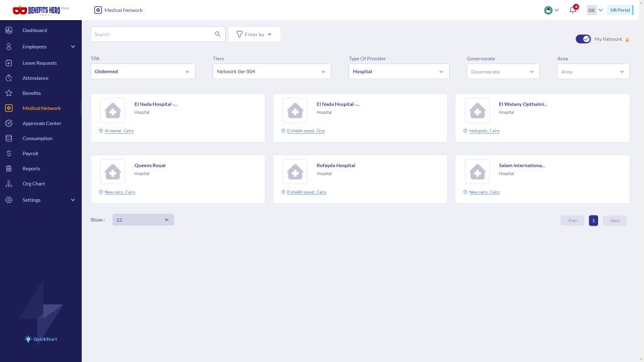
Task: Open the Heliopolis, Cairo location link
Action: 484,131
